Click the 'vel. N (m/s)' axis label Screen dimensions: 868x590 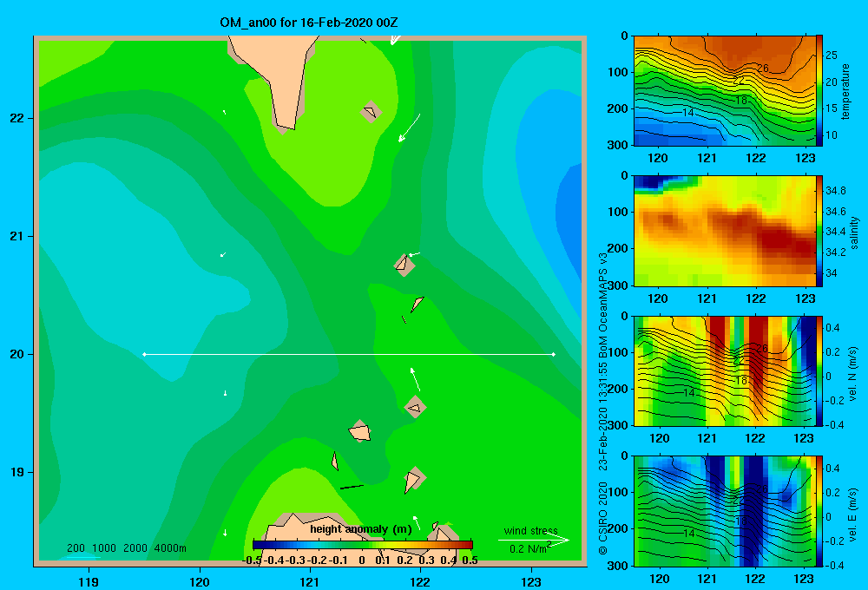coord(853,374)
